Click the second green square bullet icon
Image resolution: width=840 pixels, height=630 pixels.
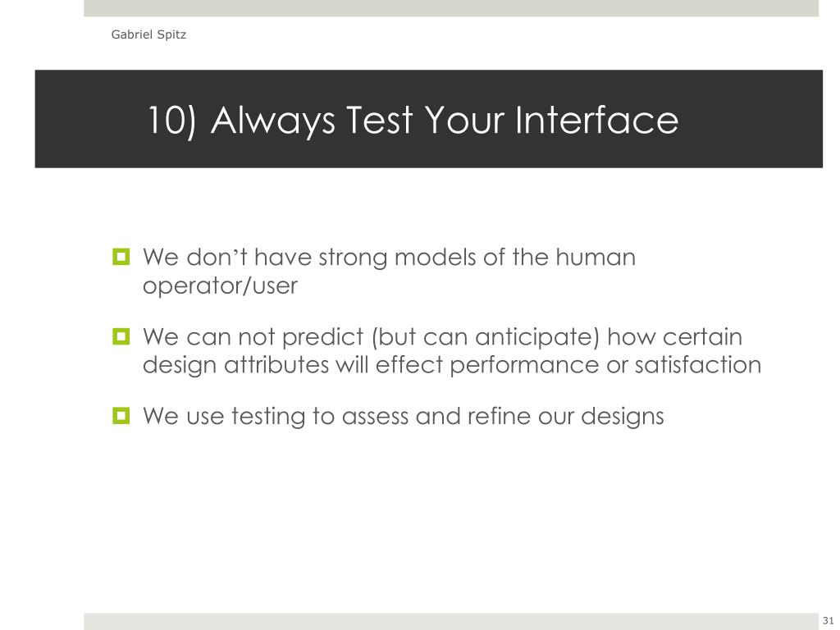[121, 336]
